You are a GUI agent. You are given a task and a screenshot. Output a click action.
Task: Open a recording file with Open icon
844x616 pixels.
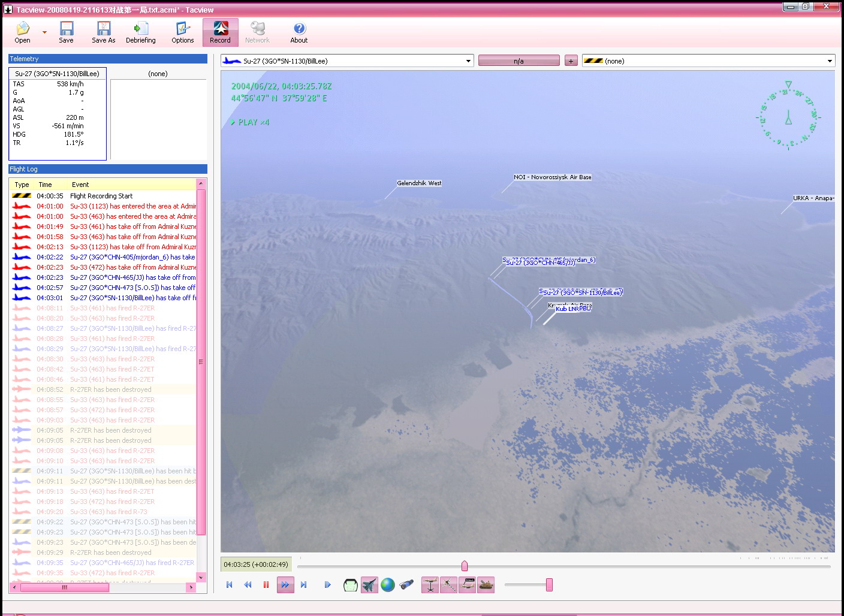point(23,32)
